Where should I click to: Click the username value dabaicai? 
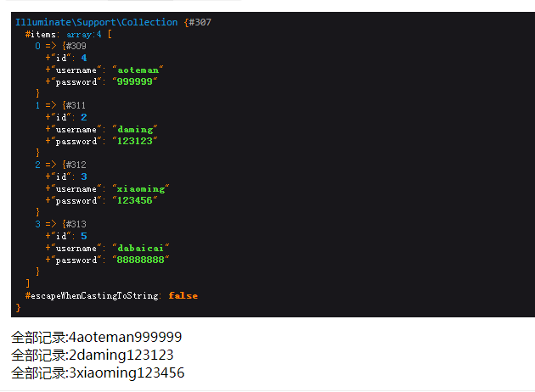point(141,248)
